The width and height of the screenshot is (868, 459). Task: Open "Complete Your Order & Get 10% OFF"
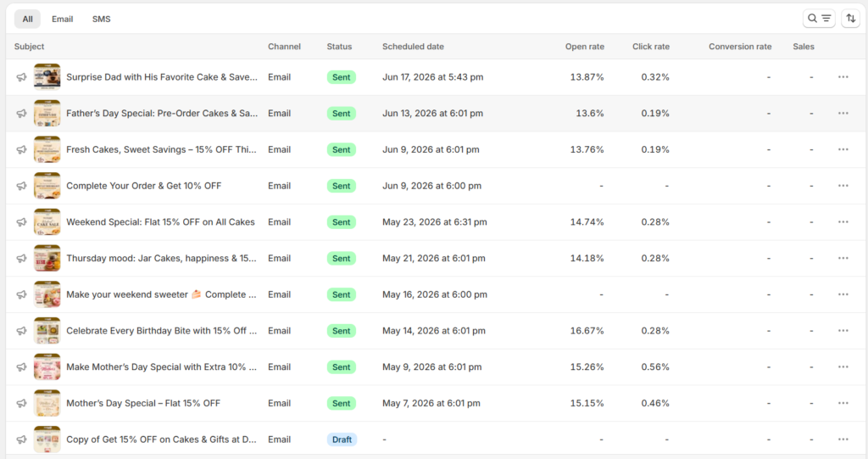click(144, 186)
